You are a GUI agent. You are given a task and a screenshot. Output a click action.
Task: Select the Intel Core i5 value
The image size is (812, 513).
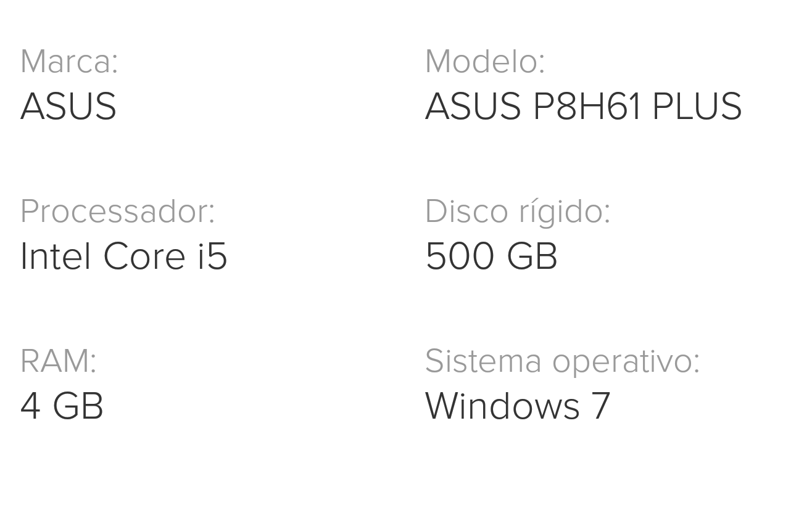pos(124,256)
